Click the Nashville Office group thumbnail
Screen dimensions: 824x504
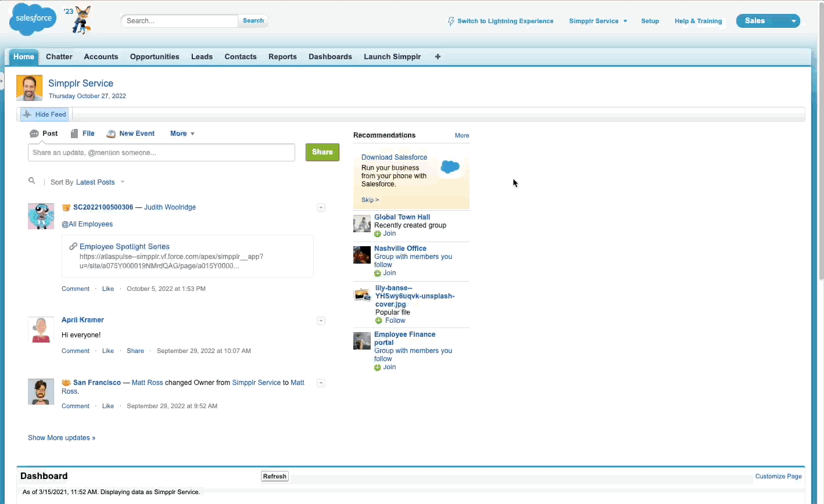(x=362, y=255)
